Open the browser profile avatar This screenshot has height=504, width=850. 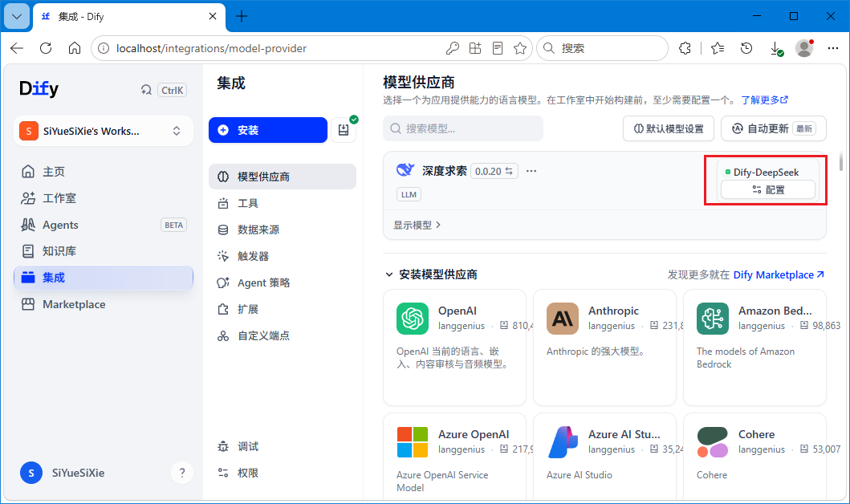tap(804, 48)
